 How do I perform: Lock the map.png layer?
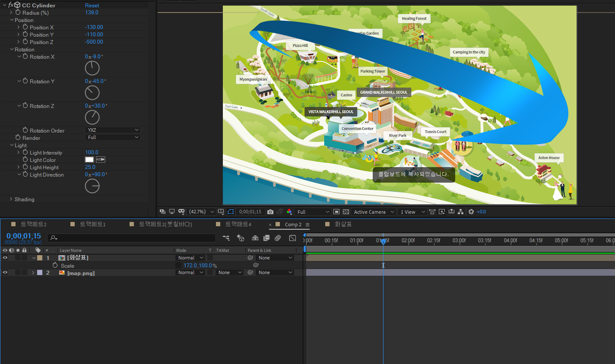pyautogui.click(x=24, y=272)
